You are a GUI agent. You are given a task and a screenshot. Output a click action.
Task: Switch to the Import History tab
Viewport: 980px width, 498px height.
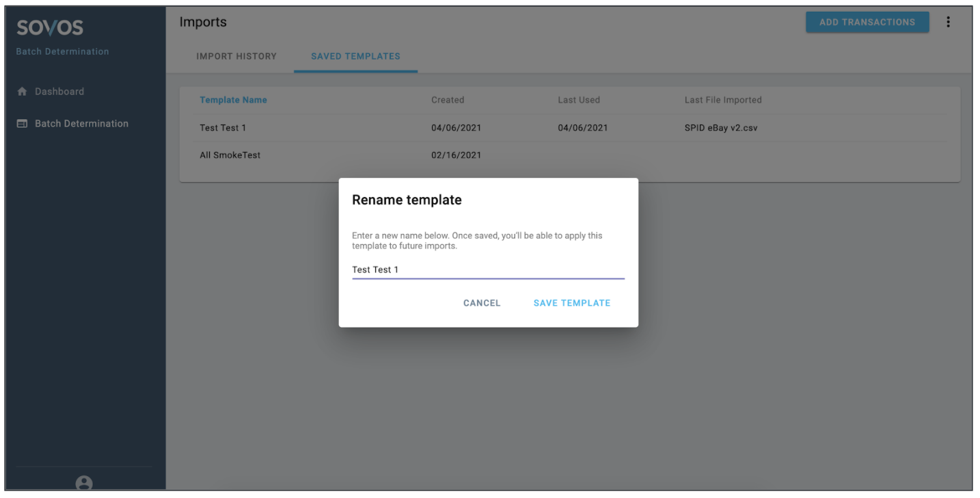236,56
